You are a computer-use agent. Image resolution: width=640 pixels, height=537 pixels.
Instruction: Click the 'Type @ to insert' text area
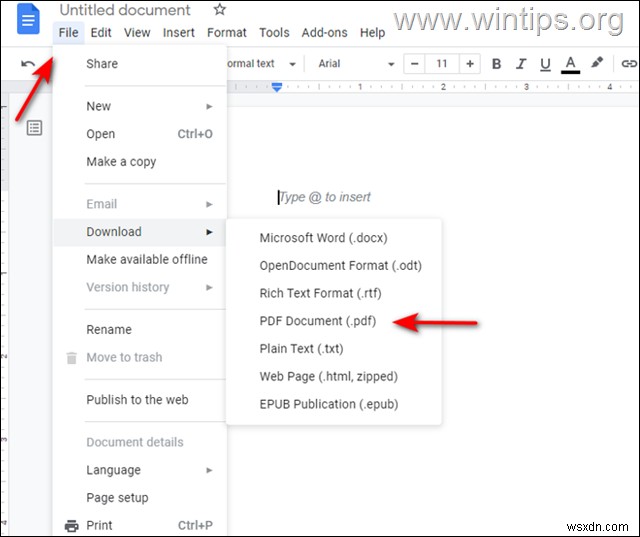(x=325, y=197)
